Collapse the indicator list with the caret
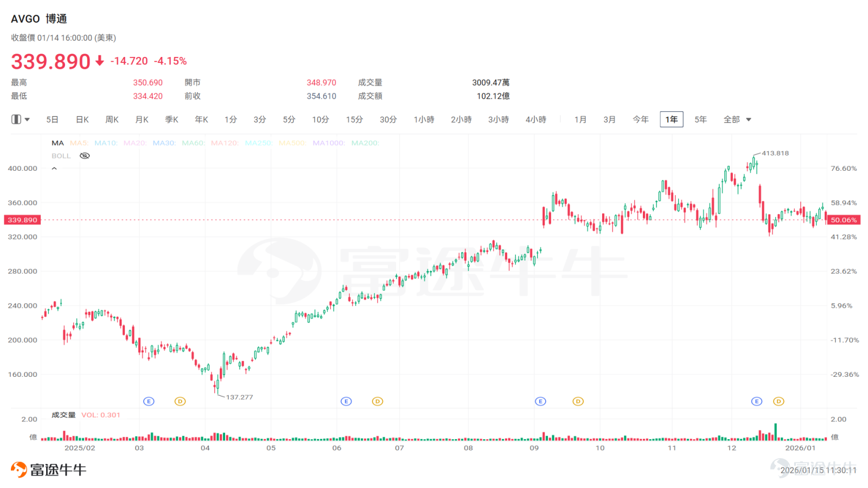Image resolution: width=868 pixels, height=488 pixels. [54, 169]
